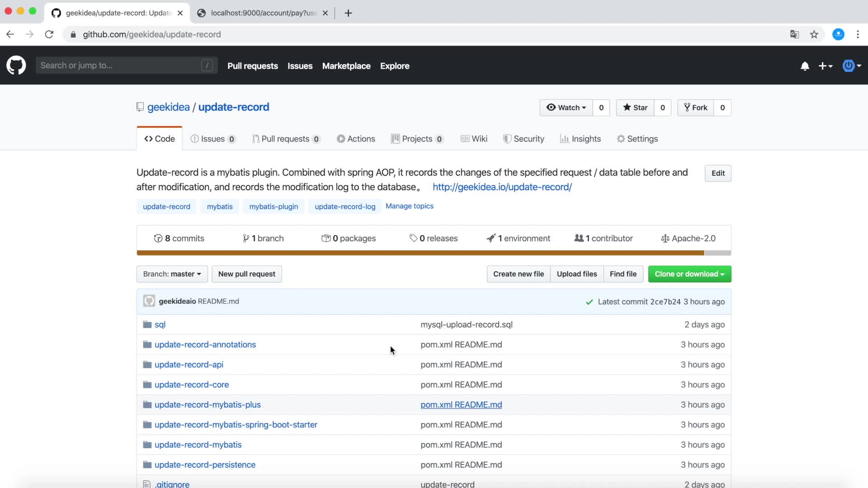Click the GitHub Octocat logo
Image resolution: width=868 pixels, height=488 pixels.
16,66
